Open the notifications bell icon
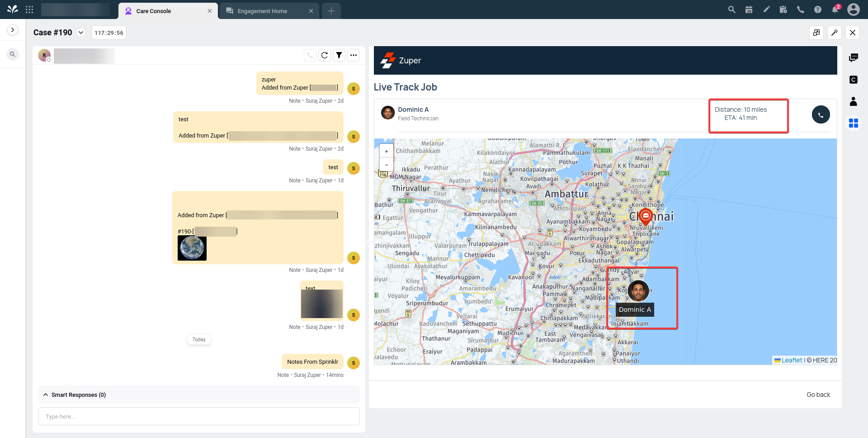 [835, 10]
